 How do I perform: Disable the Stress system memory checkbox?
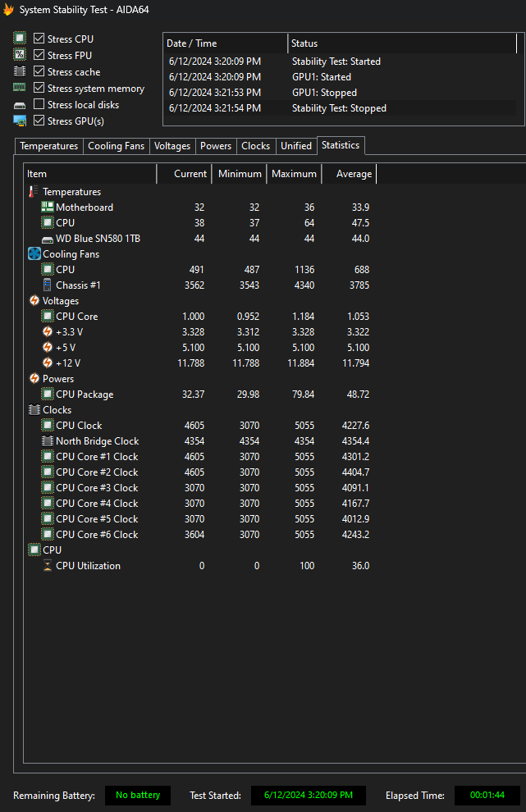tap(39, 89)
